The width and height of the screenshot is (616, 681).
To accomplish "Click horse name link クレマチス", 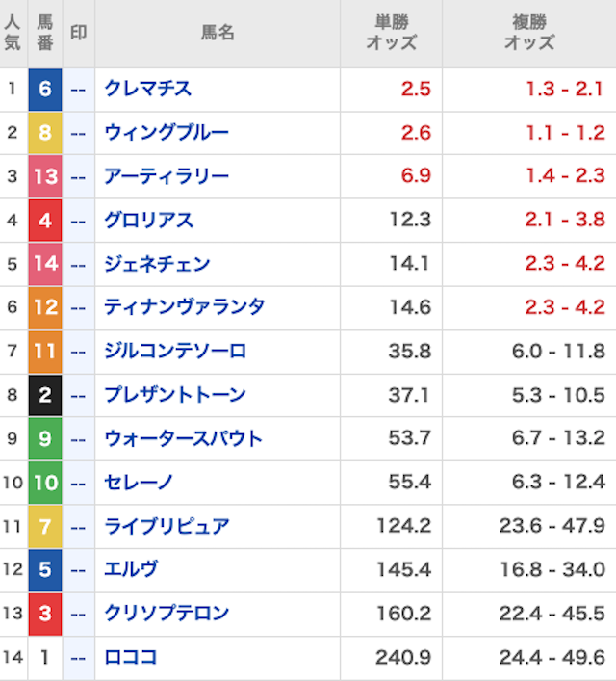I will coord(148,89).
